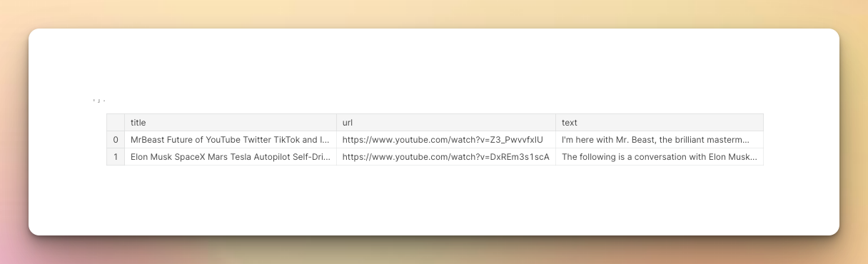Select row index 1
This screenshot has width=868, height=264.
[x=116, y=157]
